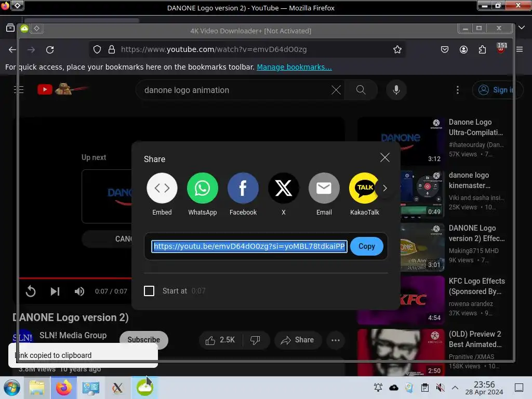Open the taskbar clock showing 23:56
This screenshot has width=532, height=399.
(x=484, y=388)
